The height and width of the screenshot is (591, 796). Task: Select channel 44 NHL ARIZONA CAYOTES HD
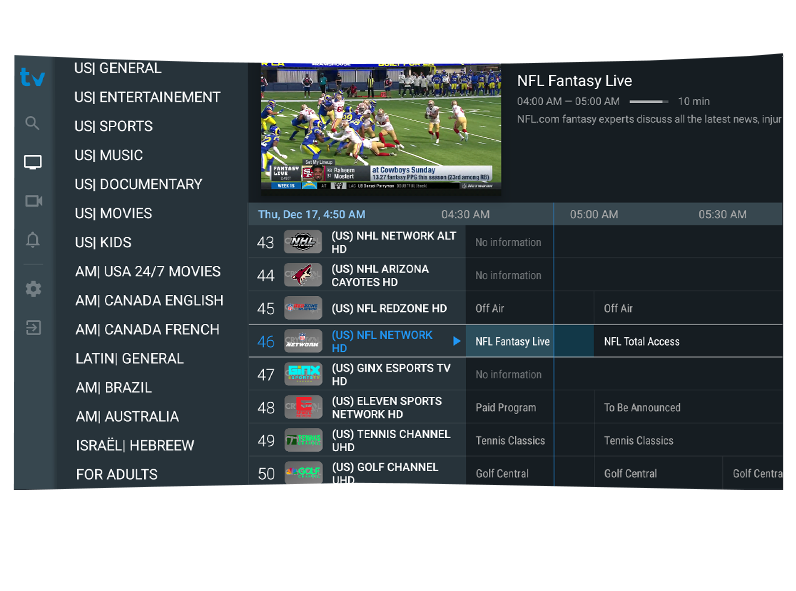357,275
